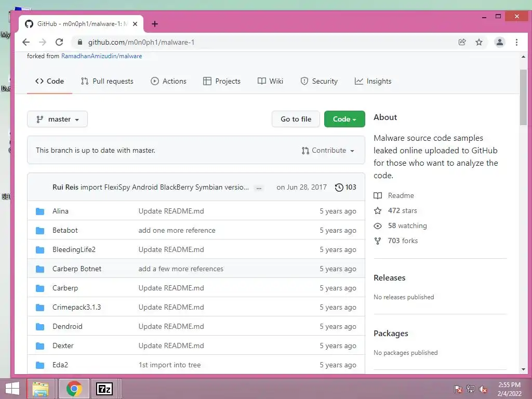Open Windows Start button
This screenshot has width=532, height=399.
coord(12,389)
